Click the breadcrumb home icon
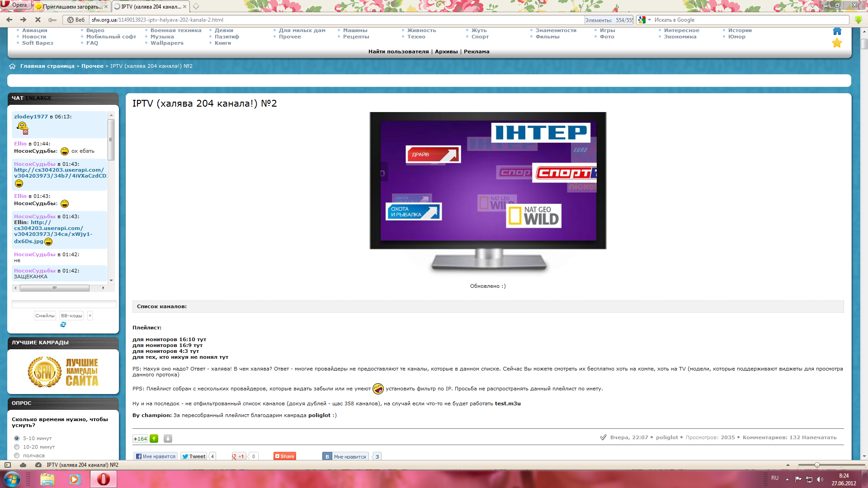868x488 pixels. point(13,66)
